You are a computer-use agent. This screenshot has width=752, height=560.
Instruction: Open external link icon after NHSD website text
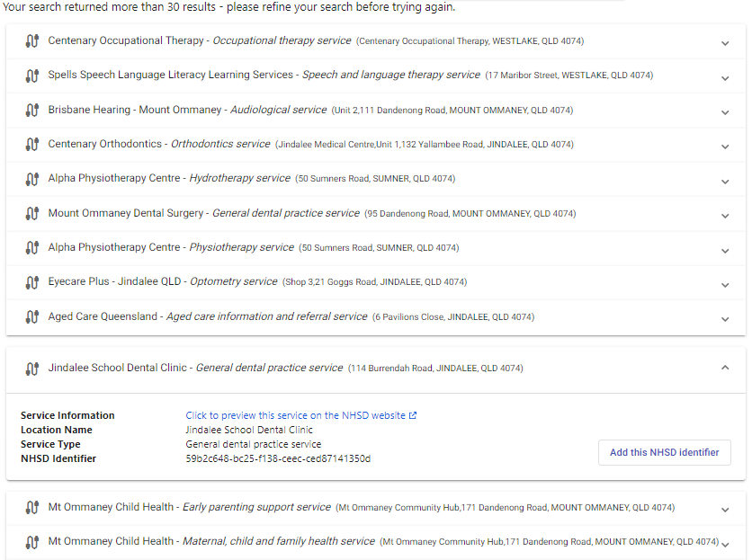click(x=413, y=415)
